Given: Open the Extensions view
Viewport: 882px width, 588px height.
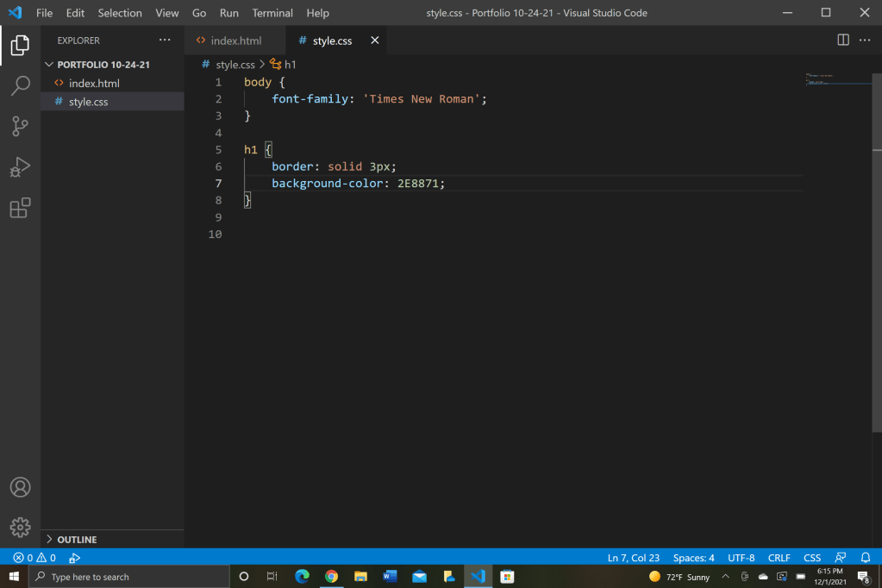Looking at the screenshot, I should click(x=20, y=208).
